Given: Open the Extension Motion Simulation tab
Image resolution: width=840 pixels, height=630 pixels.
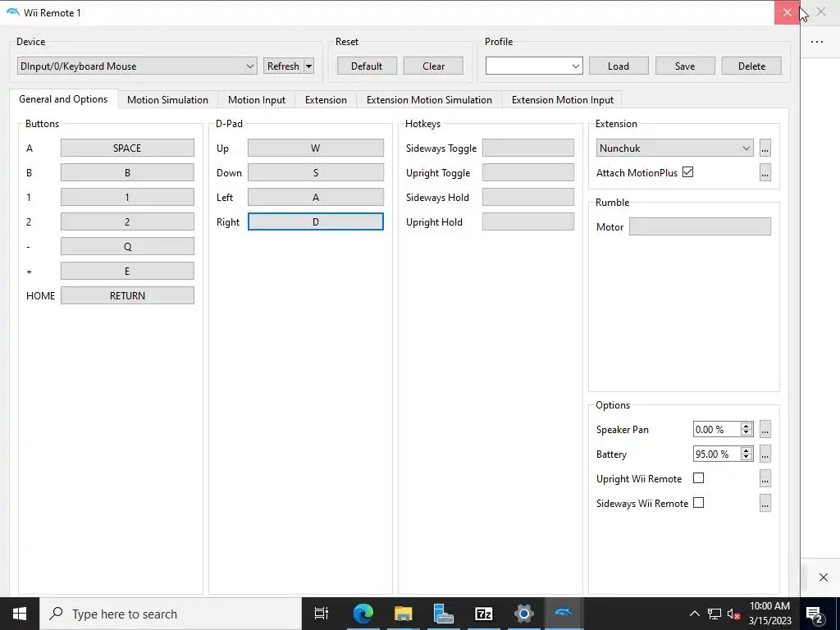Looking at the screenshot, I should click(x=429, y=100).
